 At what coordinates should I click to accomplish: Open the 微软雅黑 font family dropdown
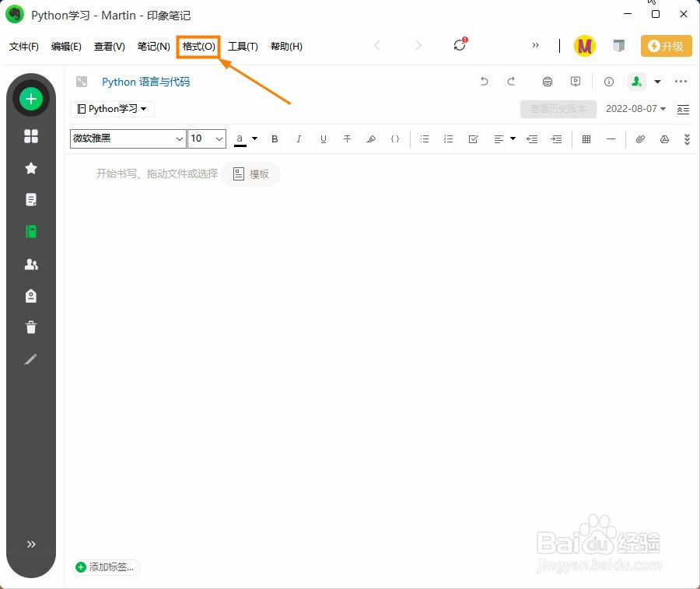128,138
